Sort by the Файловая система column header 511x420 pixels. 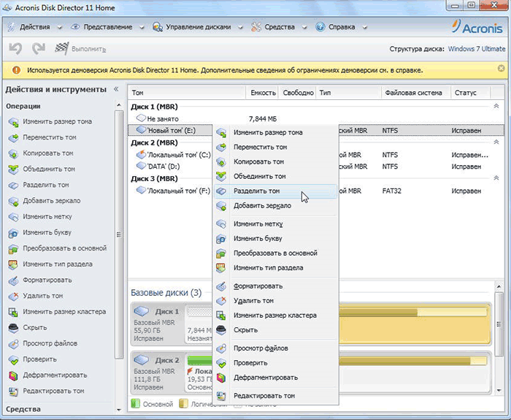coord(415,93)
